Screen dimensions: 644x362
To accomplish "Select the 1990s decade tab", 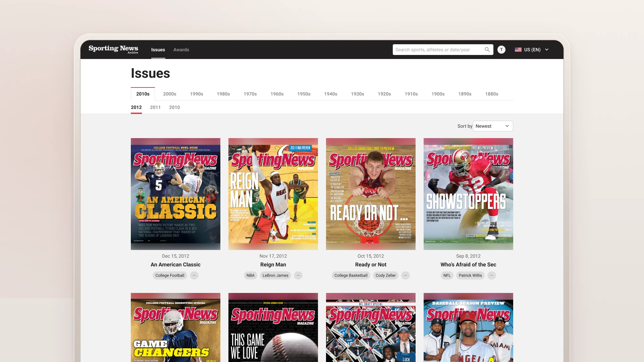I will [x=197, y=94].
